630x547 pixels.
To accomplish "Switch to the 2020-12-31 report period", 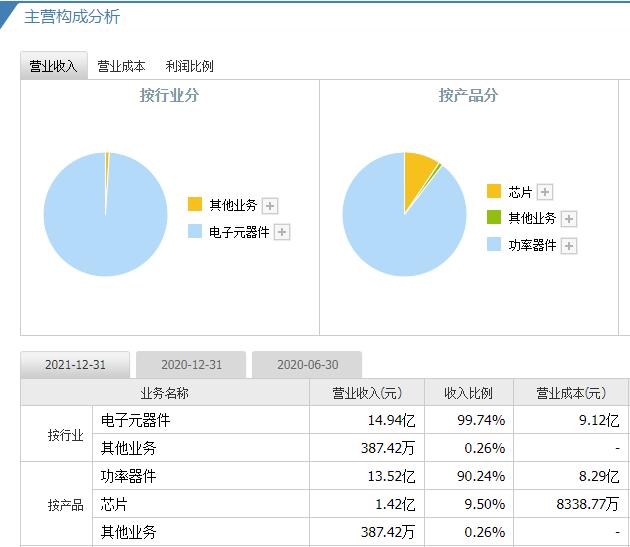I will [x=191, y=365].
